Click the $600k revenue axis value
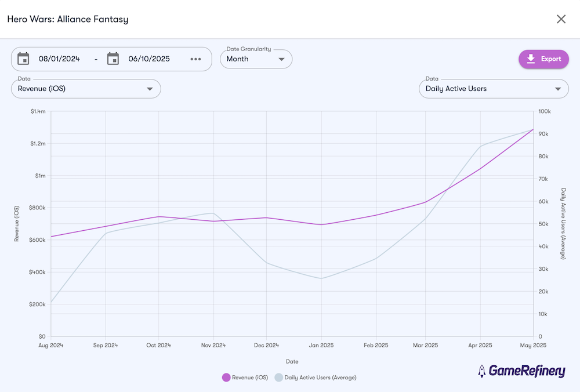Image resolution: width=580 pixels, height=392 pixels. point(37,240)
